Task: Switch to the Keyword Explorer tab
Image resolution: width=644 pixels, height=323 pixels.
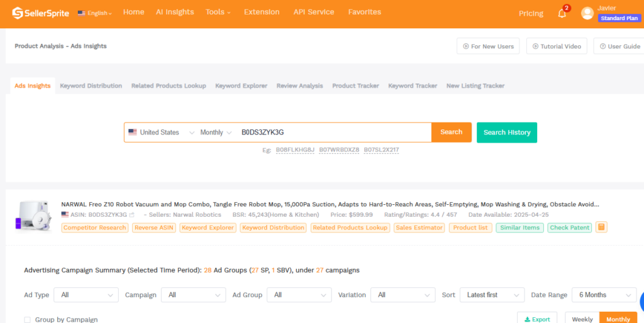Action: click(241, 86)
